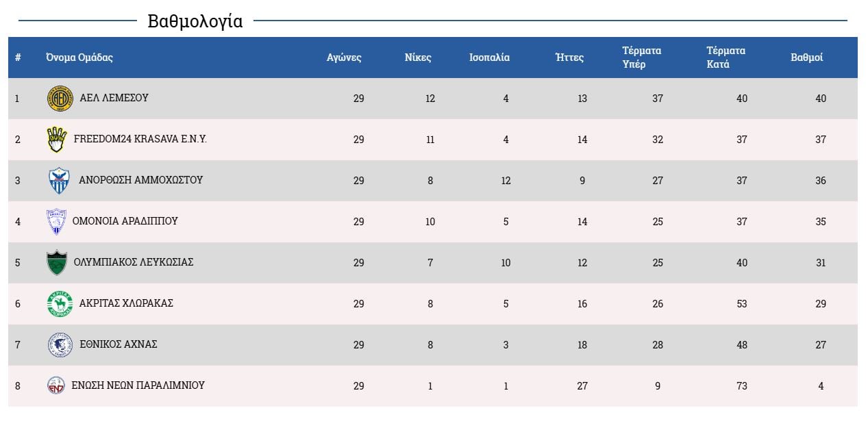
Task: Click the Τέρματα Υπέρ column header
Action: [x=641, y=58]
